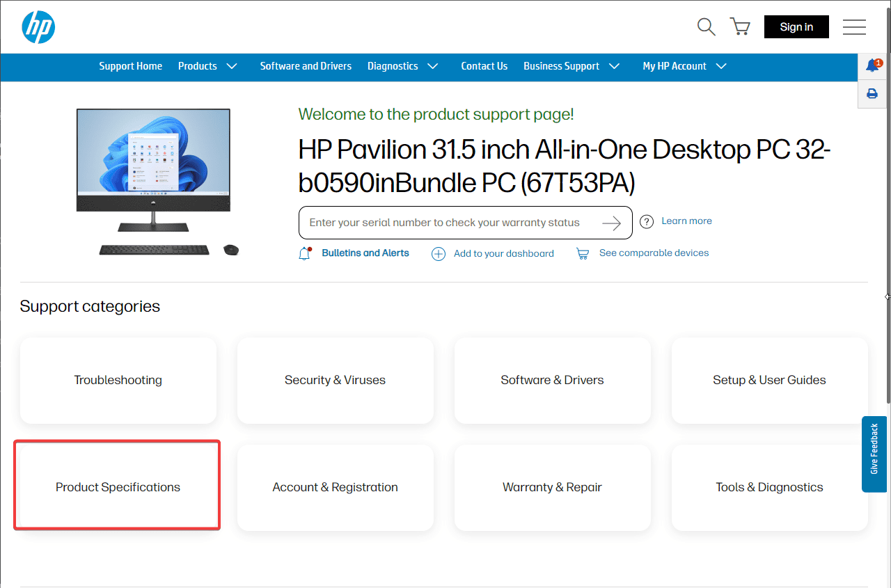The height and width of the screenshot is (588, 891).
Task: Click Add to your dashboard link
Action: point(504,254)
